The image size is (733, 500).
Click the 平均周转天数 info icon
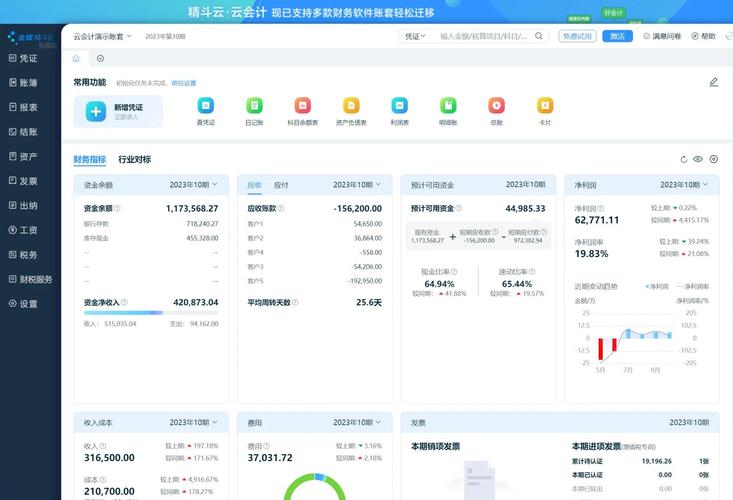coord(295,303)
